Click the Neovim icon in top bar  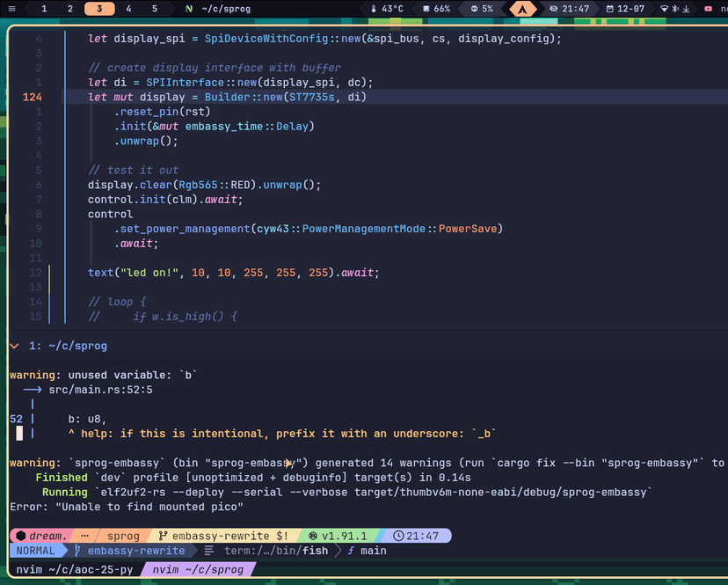coord(189,9)
